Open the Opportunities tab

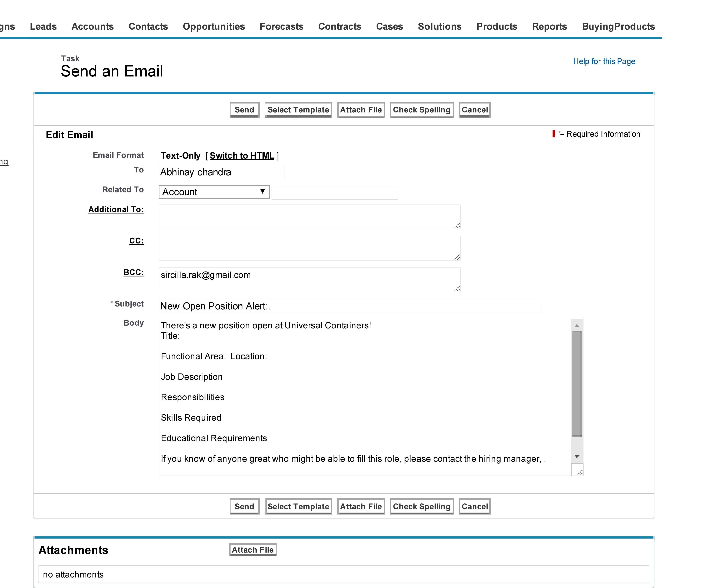pos(214,26)
